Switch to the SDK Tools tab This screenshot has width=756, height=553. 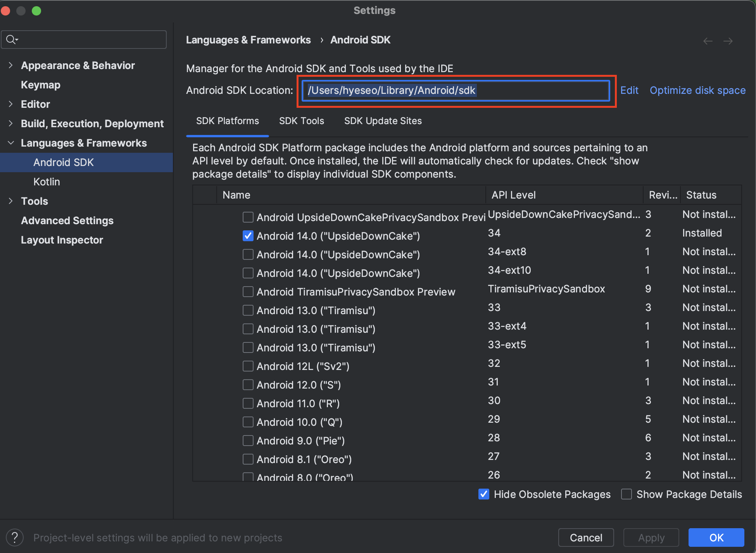pyautogui.click(x=302, y=121)
